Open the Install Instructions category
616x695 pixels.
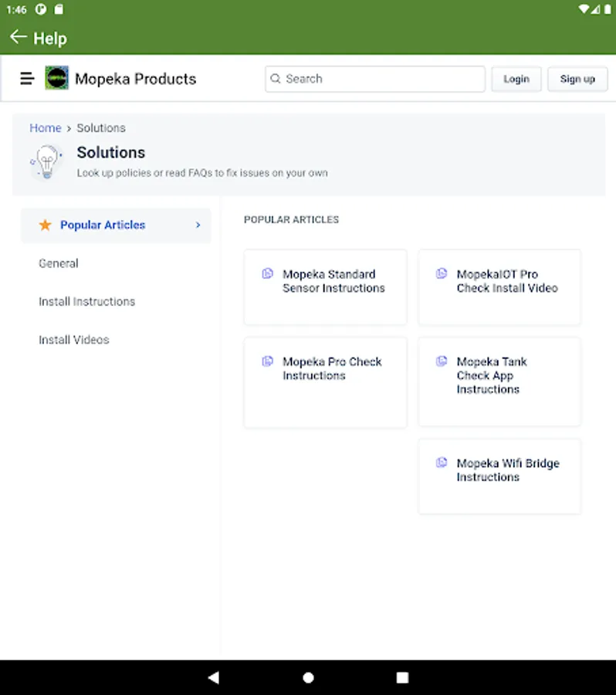click(x=86, y=301)
